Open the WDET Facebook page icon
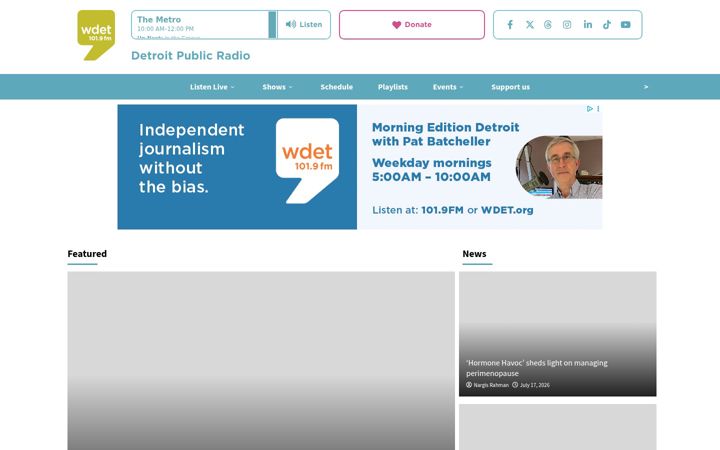 click(x=510, y=25)
